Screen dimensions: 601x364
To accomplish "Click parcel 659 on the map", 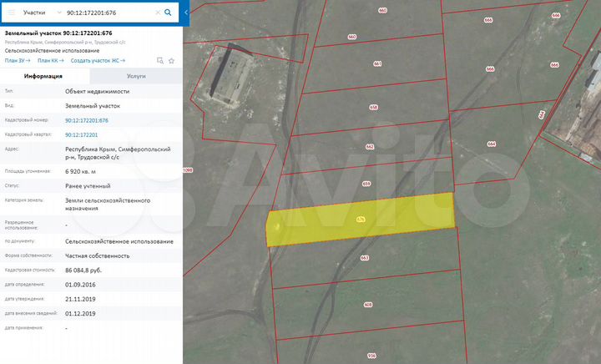I will pos(366,184).
